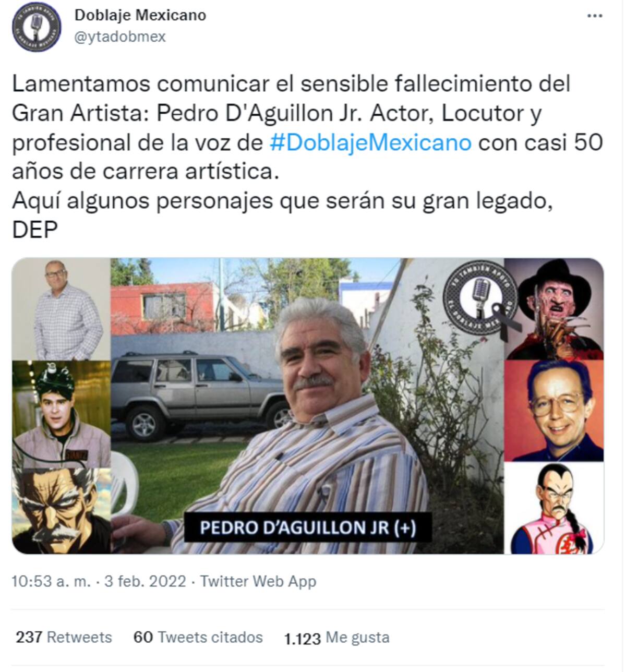Open the tweet's three-dot more menu
This screenshot has width=626, height=672.
point(595,16)
